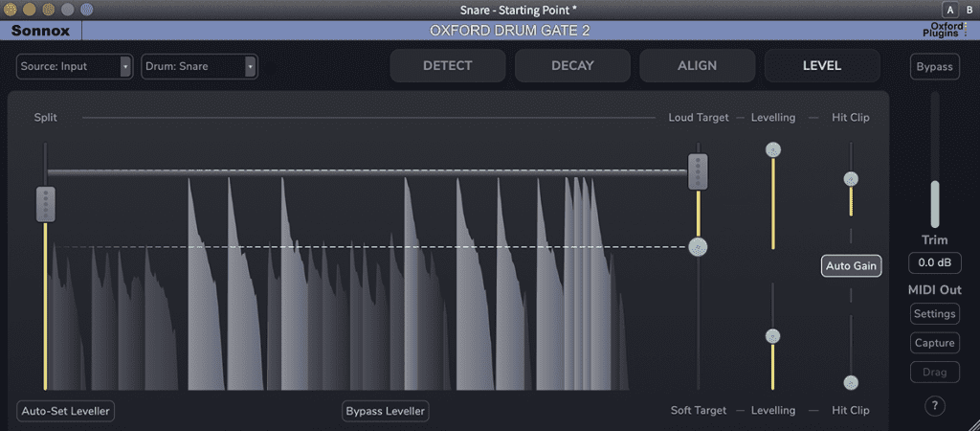Toggle the Bypass button

pyautogui.click(x=934, y=67)
